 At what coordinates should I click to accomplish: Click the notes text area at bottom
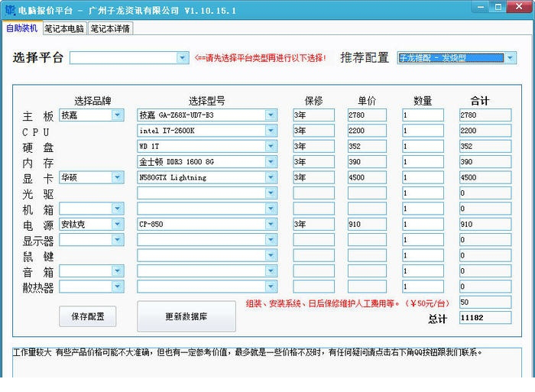[x=267, y=362]
